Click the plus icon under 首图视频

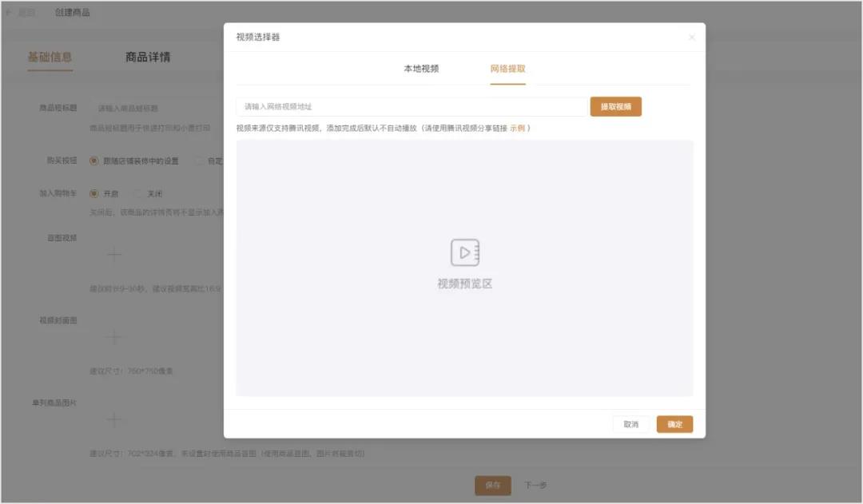(114, 254)
